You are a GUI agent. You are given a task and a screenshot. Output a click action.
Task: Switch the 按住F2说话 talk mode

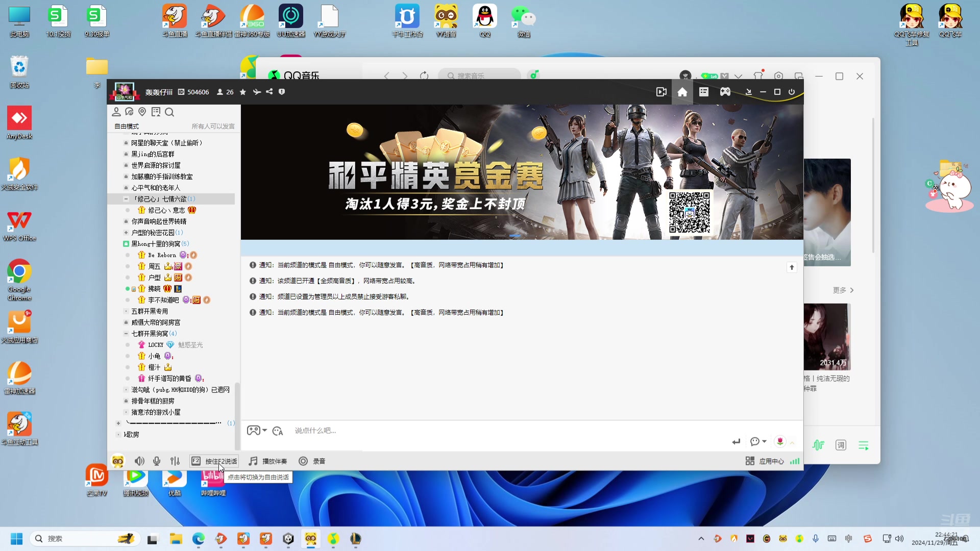pyautogui.click(x=214, y=461)
